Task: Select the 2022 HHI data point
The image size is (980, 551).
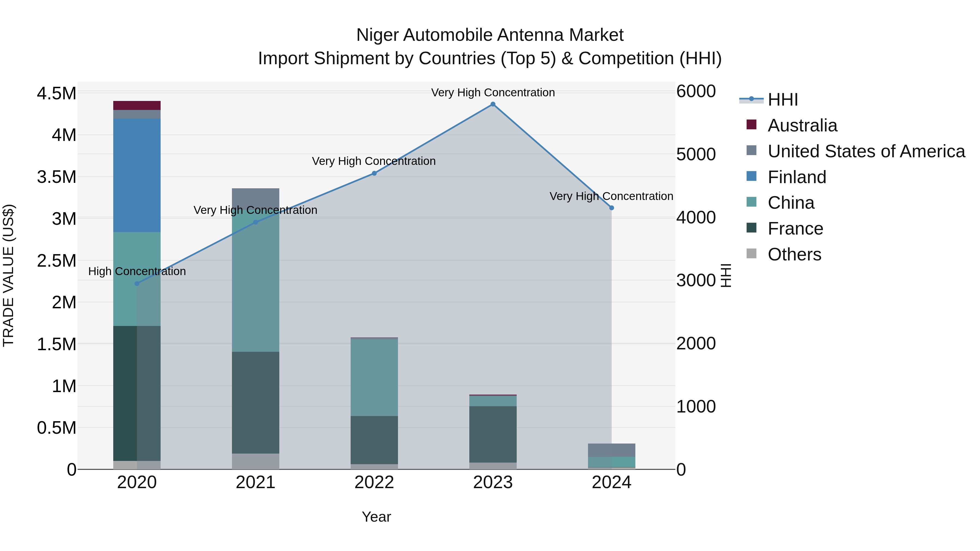Action: click(374, 173)
